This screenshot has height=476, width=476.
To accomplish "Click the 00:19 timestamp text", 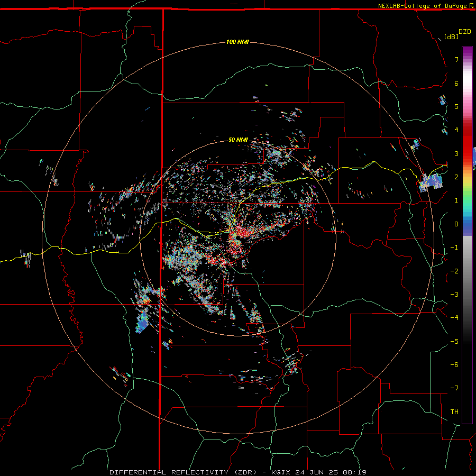I will coord(354,472).
